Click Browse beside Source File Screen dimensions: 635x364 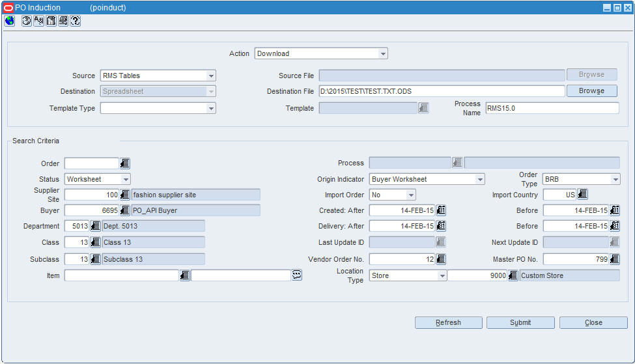591,74
